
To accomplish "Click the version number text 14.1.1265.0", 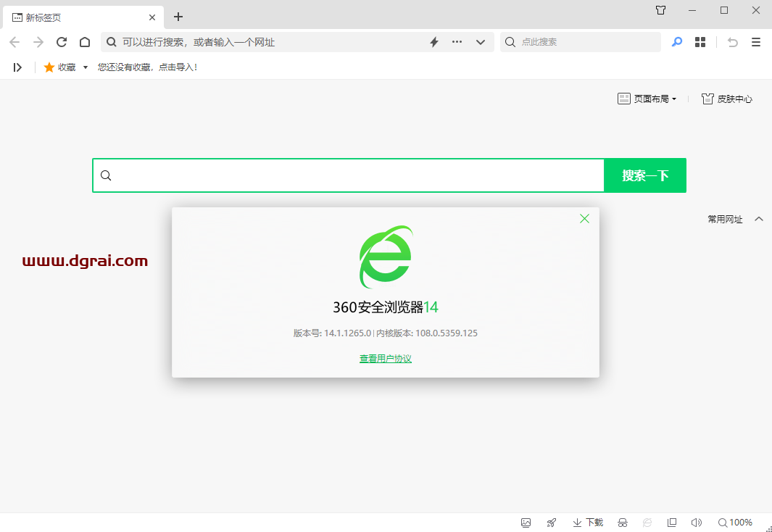I will (348, 333).
